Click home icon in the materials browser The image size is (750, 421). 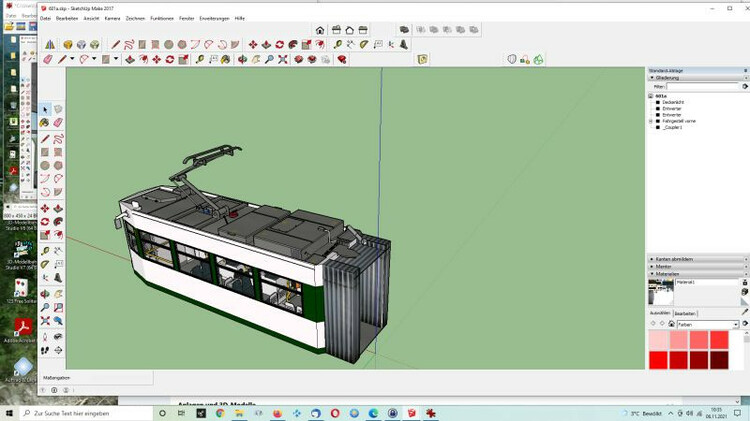671,324
